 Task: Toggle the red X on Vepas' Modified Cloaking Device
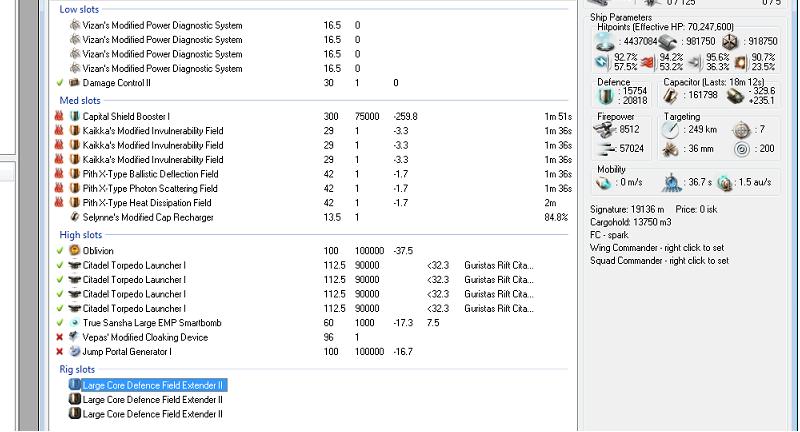60,338
